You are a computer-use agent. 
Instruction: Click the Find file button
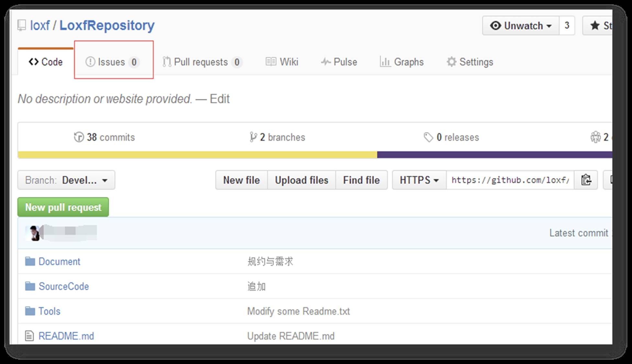(361, 180)
